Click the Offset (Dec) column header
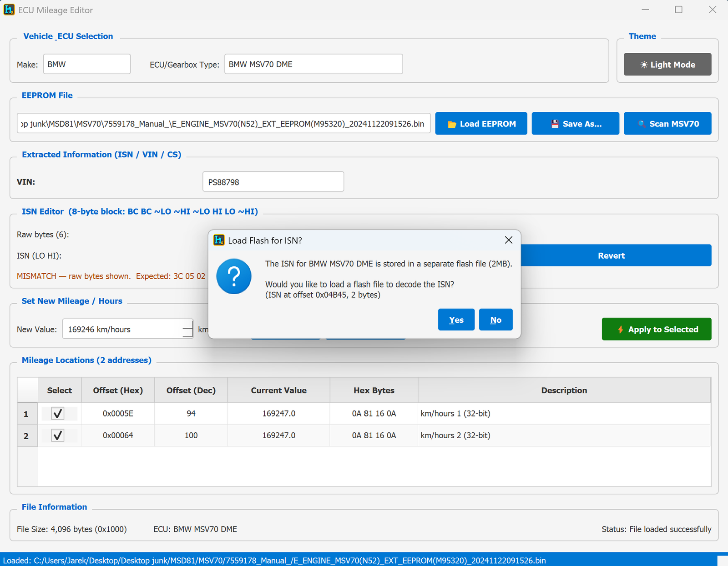This screenshot has height=566, width=728. click(x=191, y=390)
